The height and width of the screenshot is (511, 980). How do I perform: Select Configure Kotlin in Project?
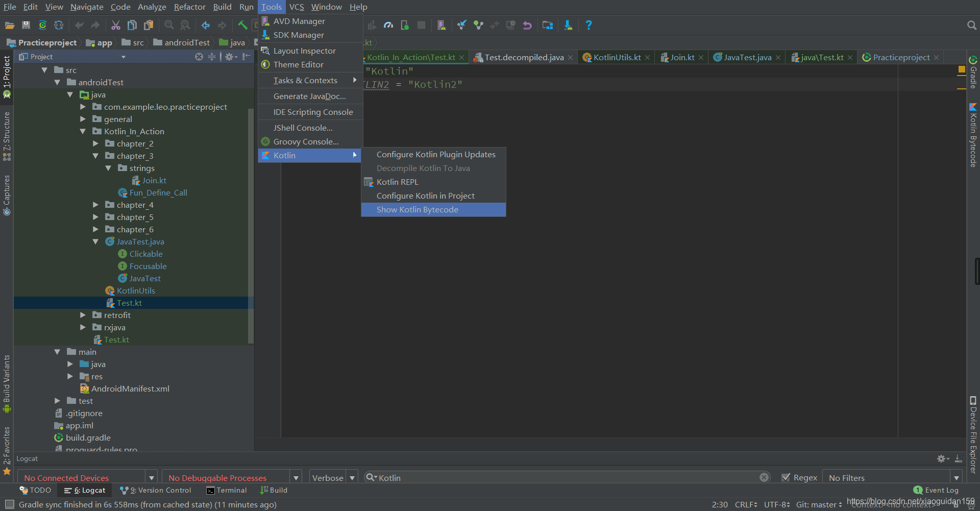433,196
